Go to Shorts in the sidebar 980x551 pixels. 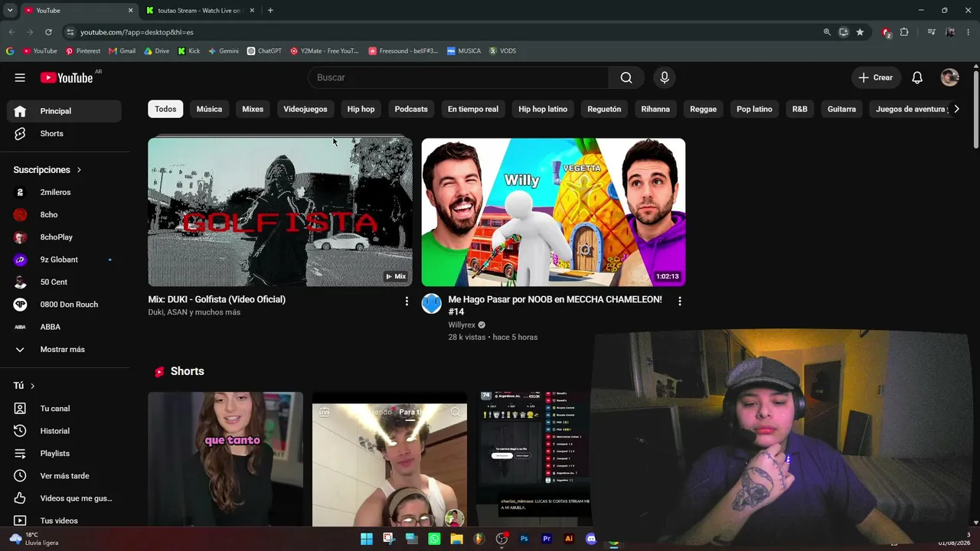pyautogui.click(x=64, y=134)
